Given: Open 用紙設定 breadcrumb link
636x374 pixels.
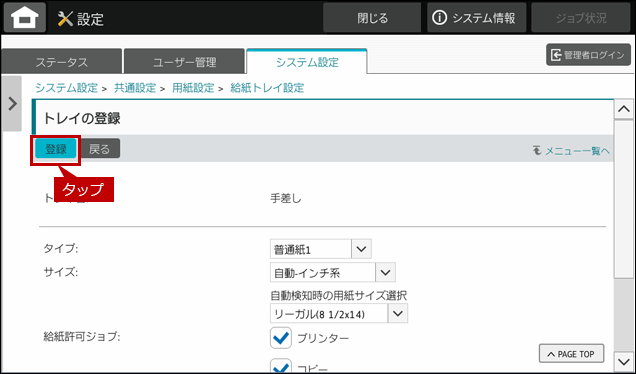Looking at the screenshot, I should (x=193, y=88).
